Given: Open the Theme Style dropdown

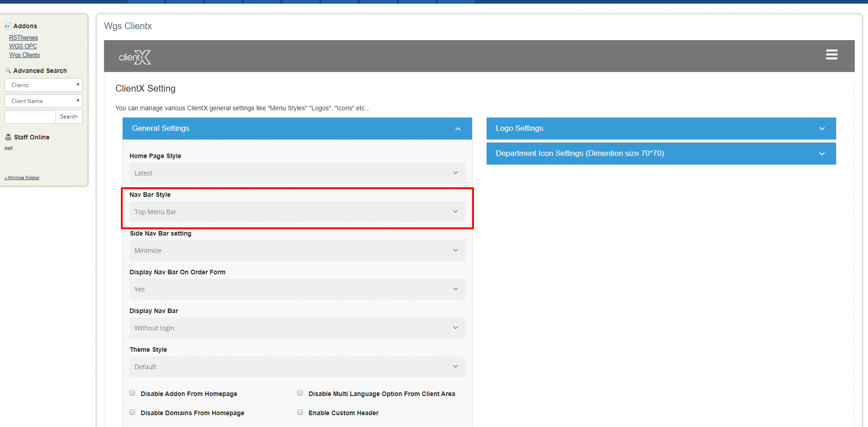Looking at the screenshot, I should (297, 367).
